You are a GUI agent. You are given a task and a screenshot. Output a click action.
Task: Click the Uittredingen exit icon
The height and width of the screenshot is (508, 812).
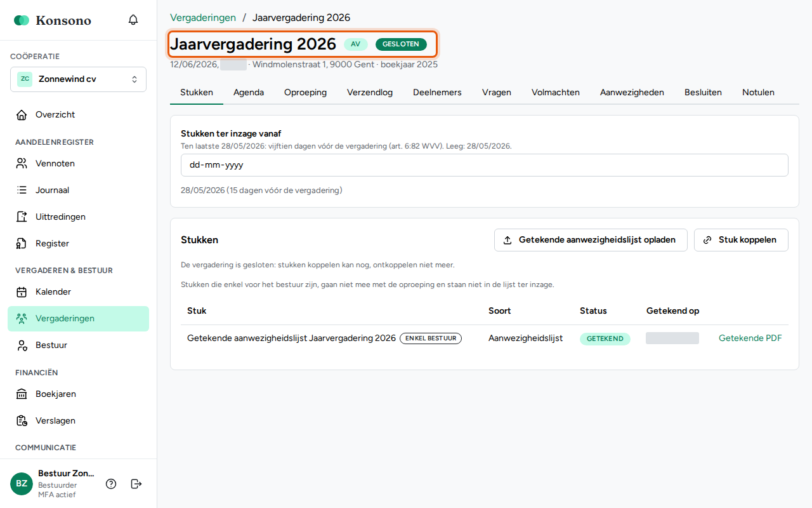point(22,217)
